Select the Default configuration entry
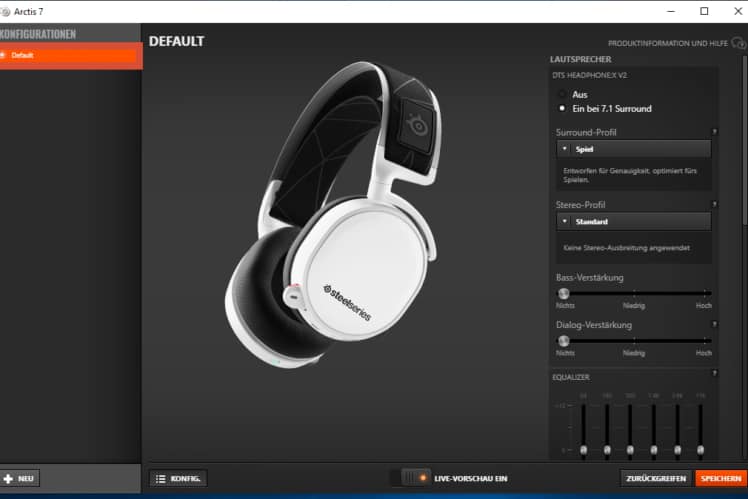This screenshot has height=499, width=748. (x=71, y=55)
